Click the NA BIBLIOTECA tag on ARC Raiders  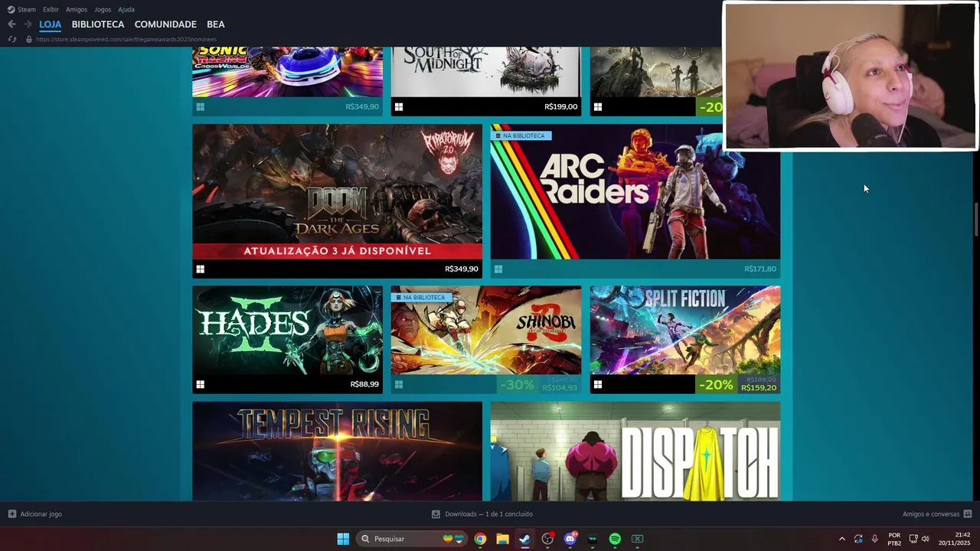[x=521, y=135]
